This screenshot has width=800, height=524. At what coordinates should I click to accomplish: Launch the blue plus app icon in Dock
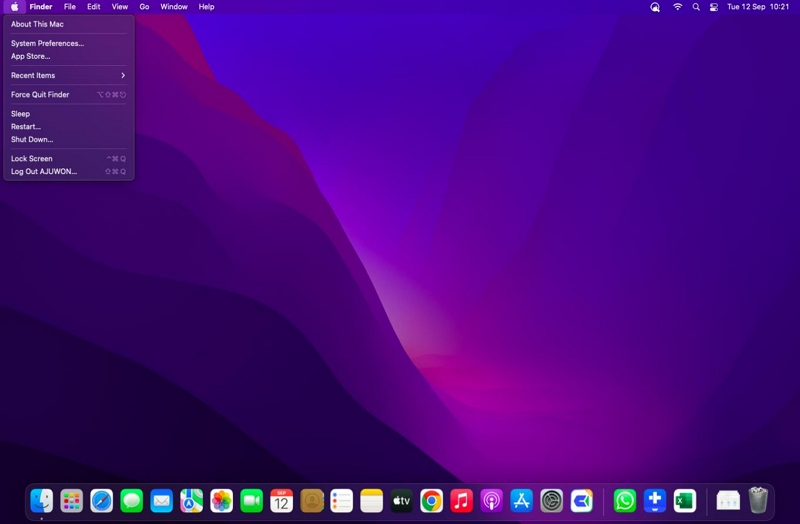click(x=655, y=501)
